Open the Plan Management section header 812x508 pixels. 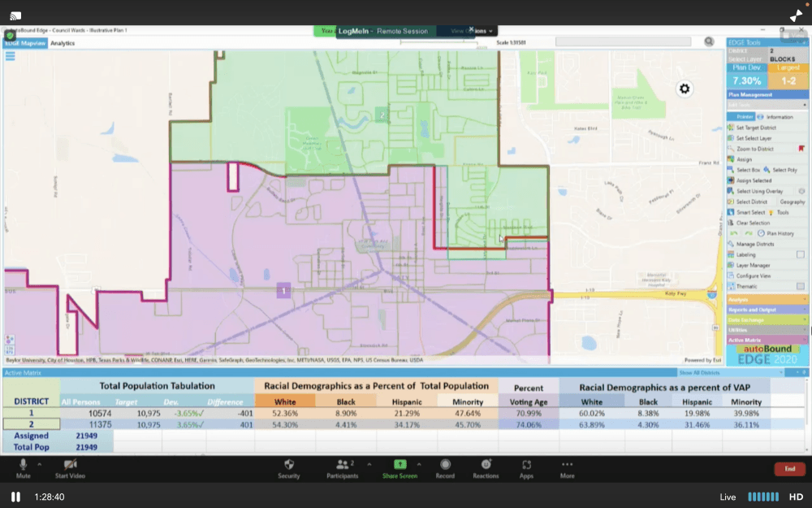pos(767,95)
